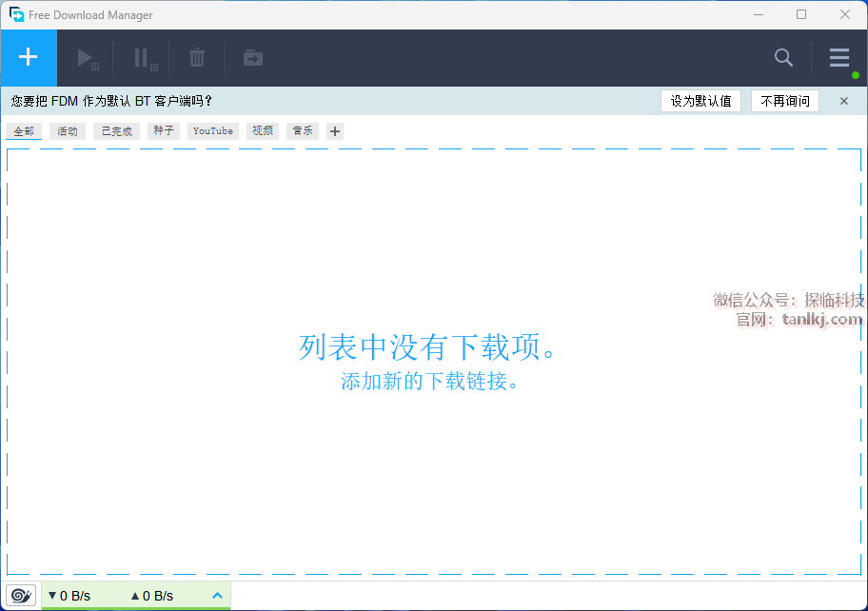Click the plus button to add new download

pyautogui.click(x=29, y=58)
